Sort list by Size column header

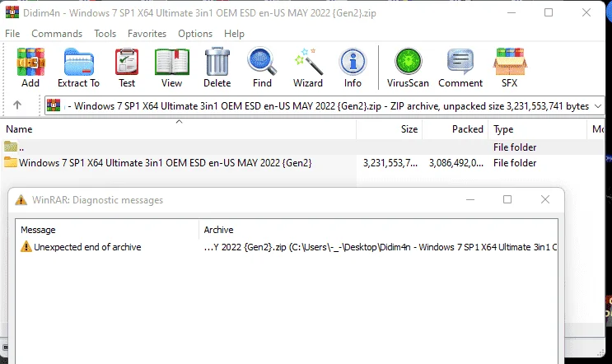click(x=389, y=129)
